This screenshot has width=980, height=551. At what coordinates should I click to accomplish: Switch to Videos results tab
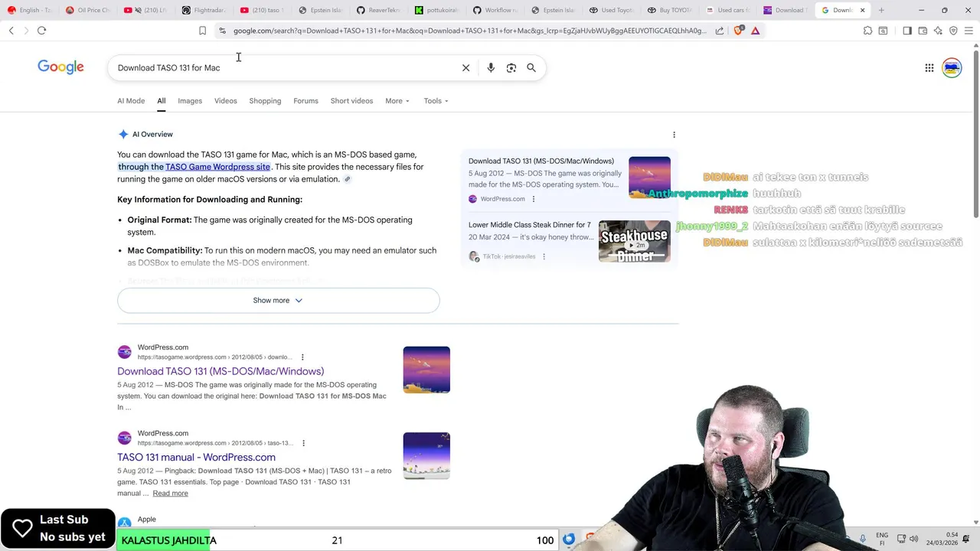[x=225, y=101]
